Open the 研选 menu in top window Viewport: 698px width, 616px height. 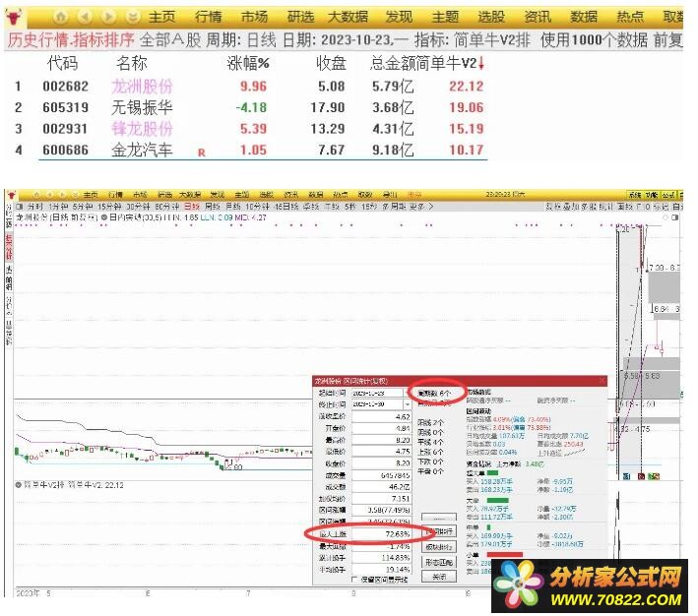click(301, 17)
